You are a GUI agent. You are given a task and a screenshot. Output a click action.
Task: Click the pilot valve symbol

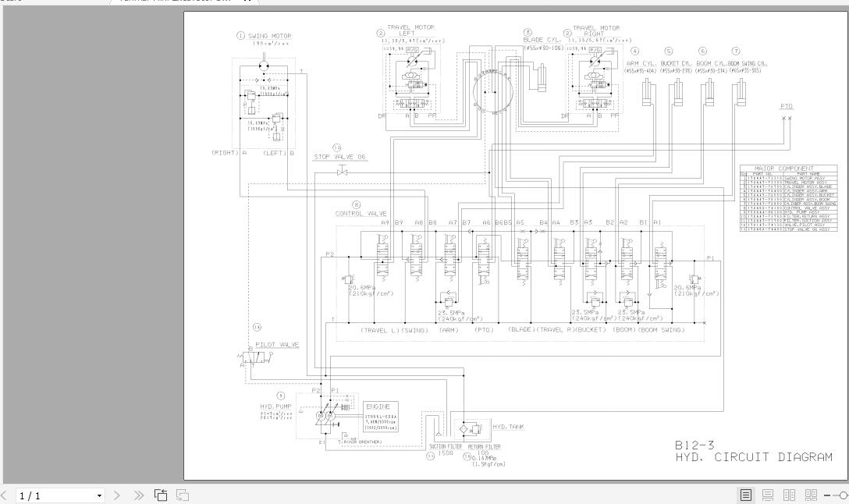(x=254, y=357)
